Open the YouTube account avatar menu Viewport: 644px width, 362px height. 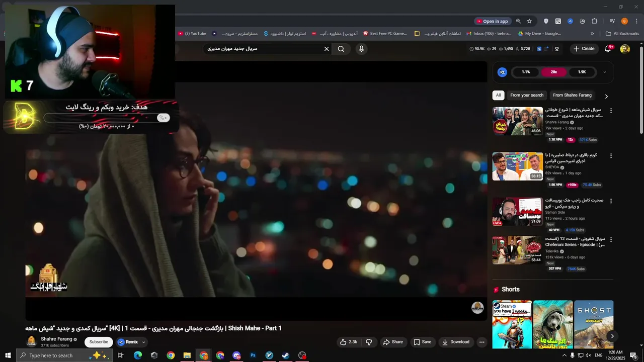click(625, 49)
